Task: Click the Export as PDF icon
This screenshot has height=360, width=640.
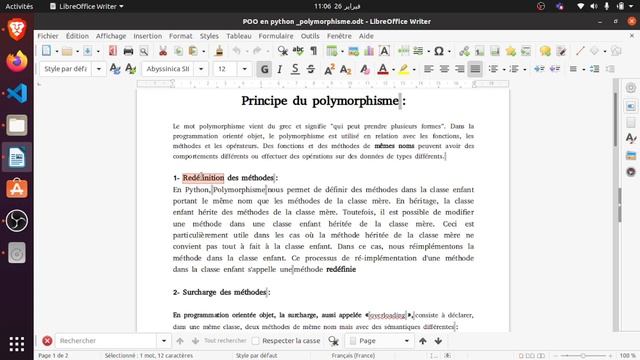Action: (113, 51)
